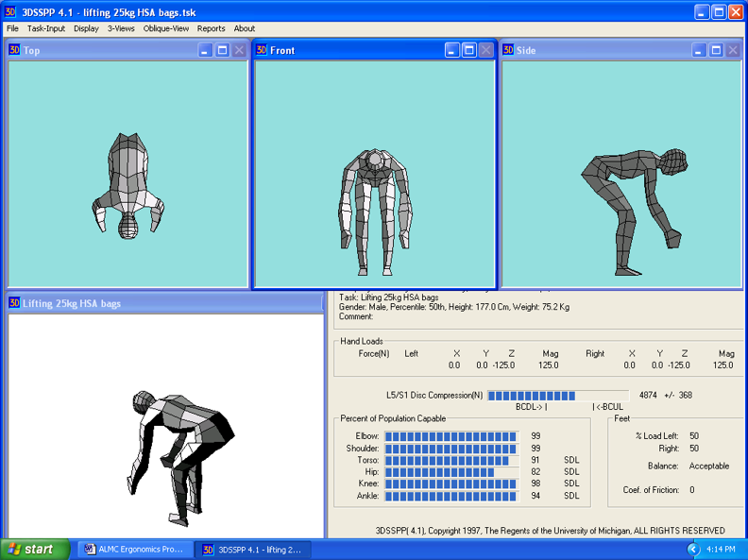Click the 3D icon of the Top view window
The width and height of the screenshot is (748, 560).
[x=14, y=50]
